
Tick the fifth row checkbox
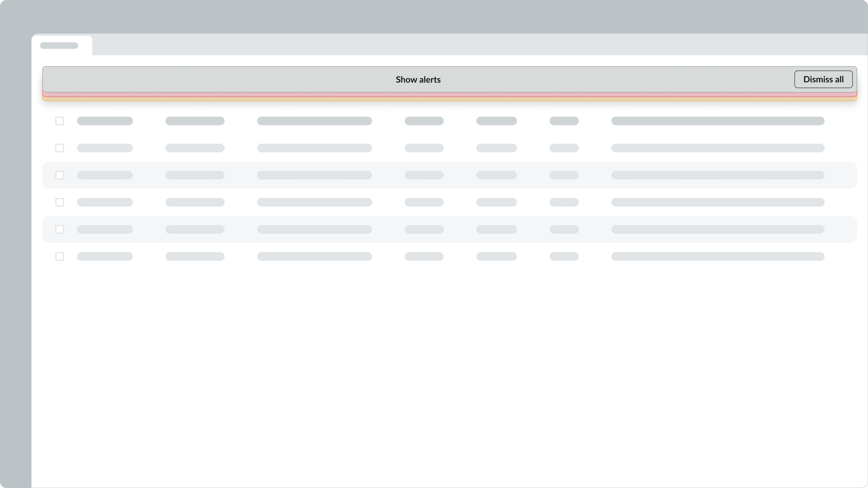60,229
